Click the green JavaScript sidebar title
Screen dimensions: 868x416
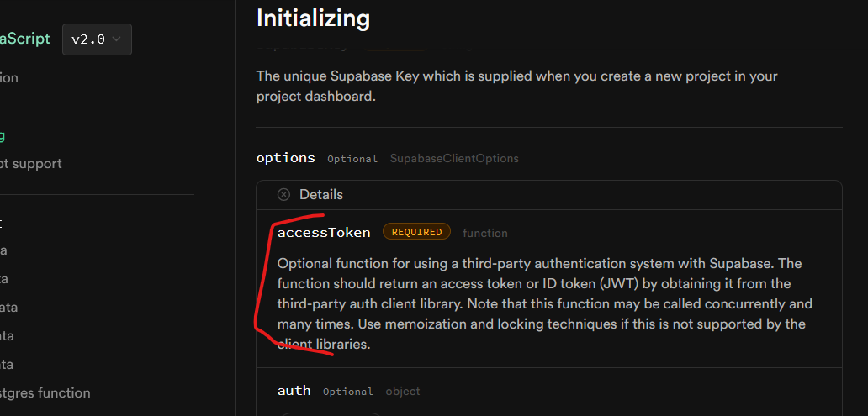click(25, 39)
